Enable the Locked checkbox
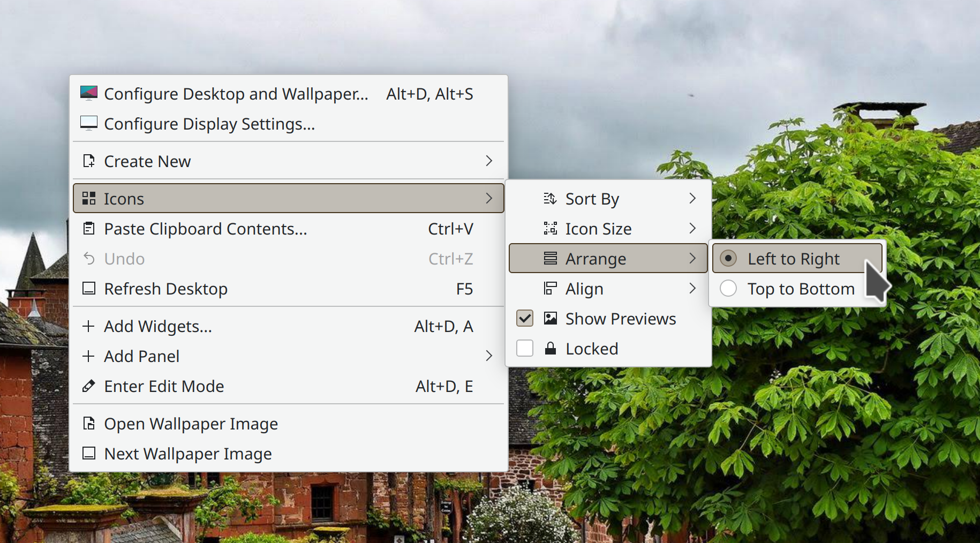The image size is (980, 543). [525, 349]
